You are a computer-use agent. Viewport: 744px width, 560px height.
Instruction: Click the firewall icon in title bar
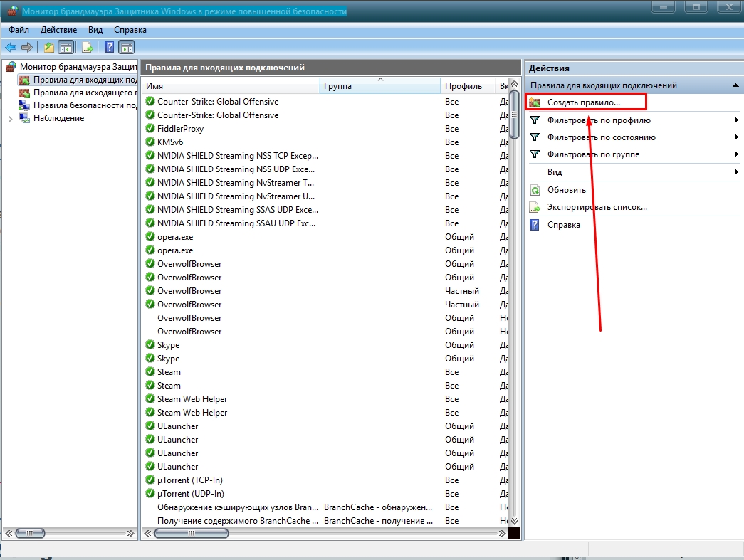click(12, 11)
